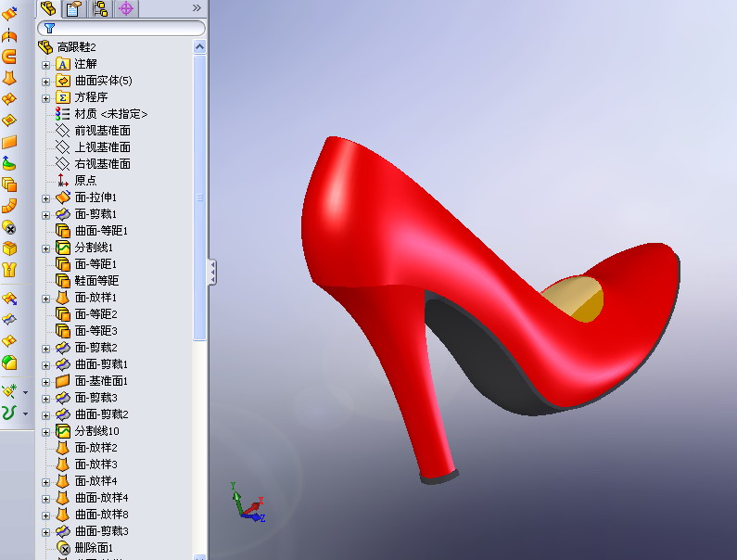
Task: Select the yellow box surface tool icon
Action: (x=9, y=248)
